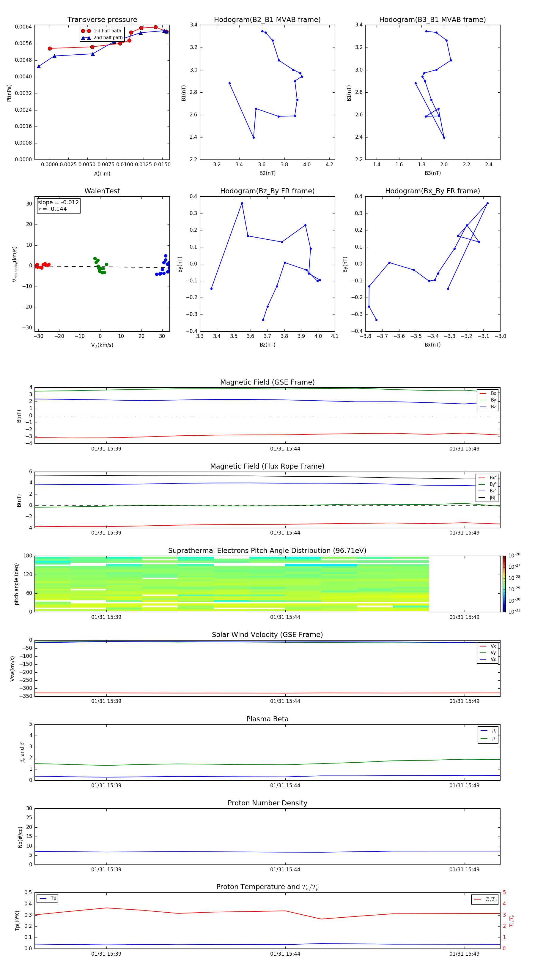Click the 'slope = -0.012' annotation
The width and height of the screenshot is (535, 980).
pos(58,203)
